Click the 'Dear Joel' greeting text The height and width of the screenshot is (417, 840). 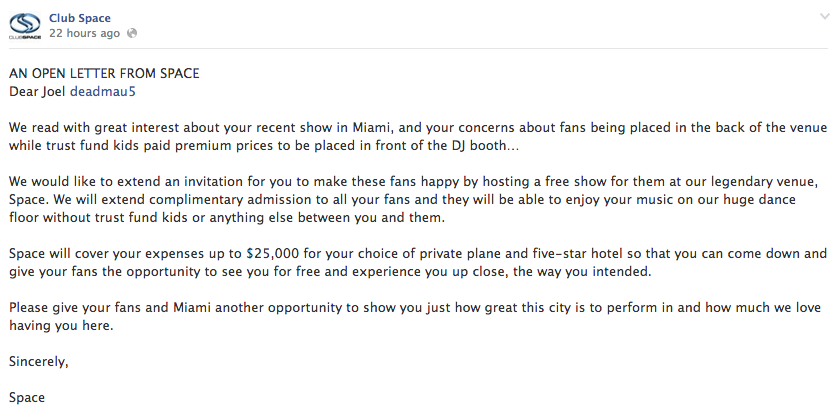point(36,92)
